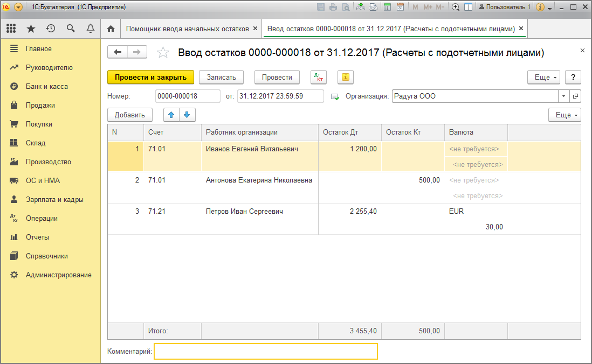Click the Провести button
The width and height of the screenshot is (592, 364).
click(277, 77)
